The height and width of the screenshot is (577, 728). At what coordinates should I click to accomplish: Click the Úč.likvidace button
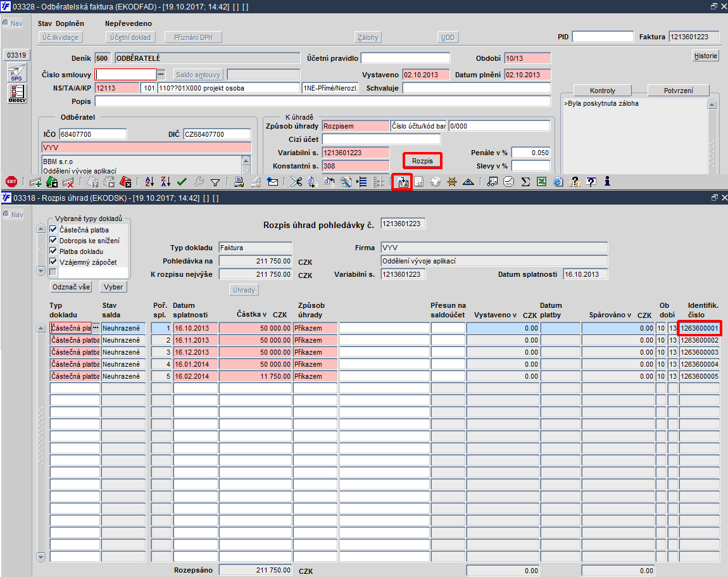(x=60, y=37)
